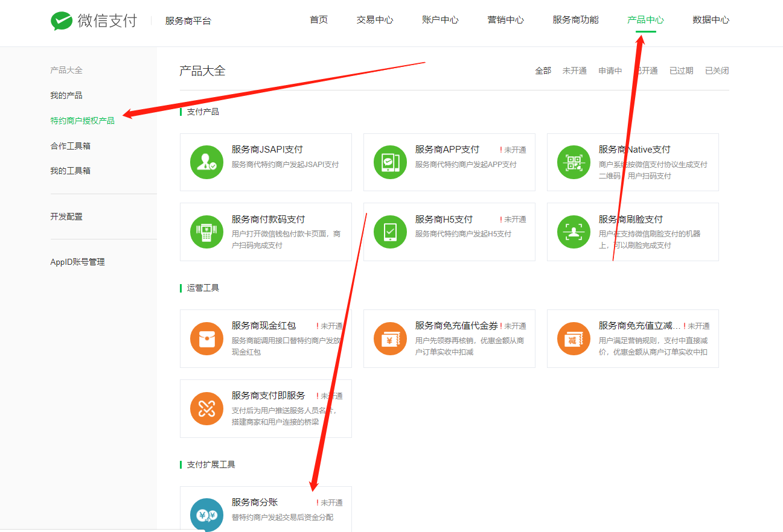Click the 服务商JSAPI支付 title

267,150
